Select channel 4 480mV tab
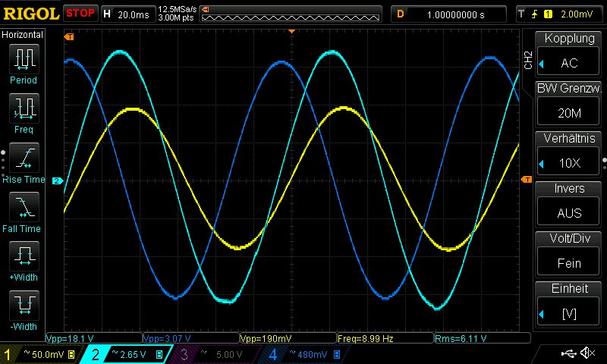The width and height of the screenshot is (607, 364). [x=306, y=354]
